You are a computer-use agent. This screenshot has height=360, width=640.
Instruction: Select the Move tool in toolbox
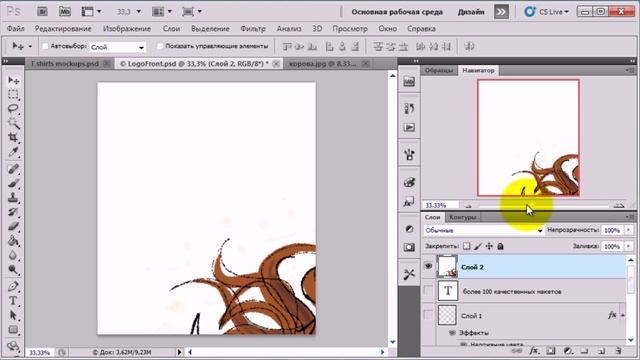click(x=13, y=80)
